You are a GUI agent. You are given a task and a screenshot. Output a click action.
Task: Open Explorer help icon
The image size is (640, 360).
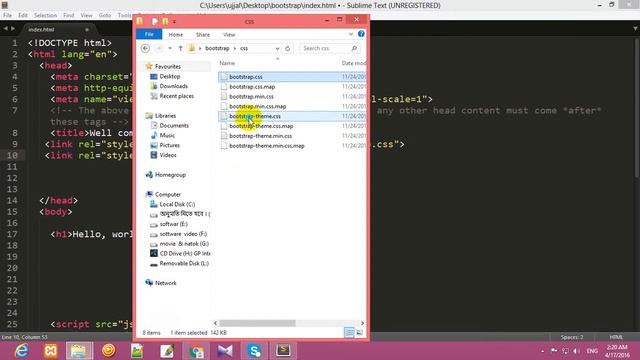361,34
